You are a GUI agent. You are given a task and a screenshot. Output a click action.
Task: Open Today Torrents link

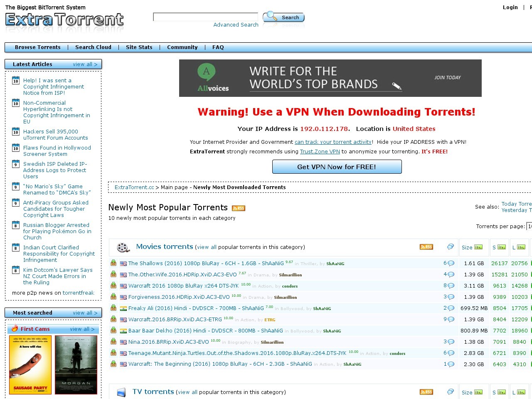coord(517,204)
